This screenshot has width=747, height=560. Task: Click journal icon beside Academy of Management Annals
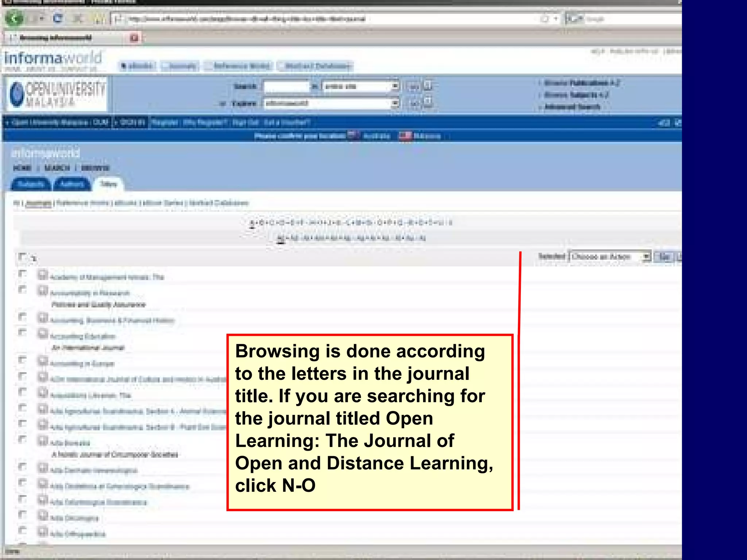coord(43,275)
